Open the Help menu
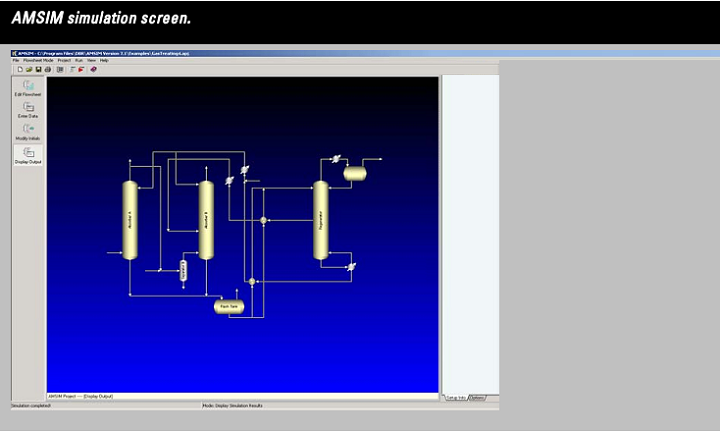The height and width of the screenshot is (432, 720). point(104,60)
